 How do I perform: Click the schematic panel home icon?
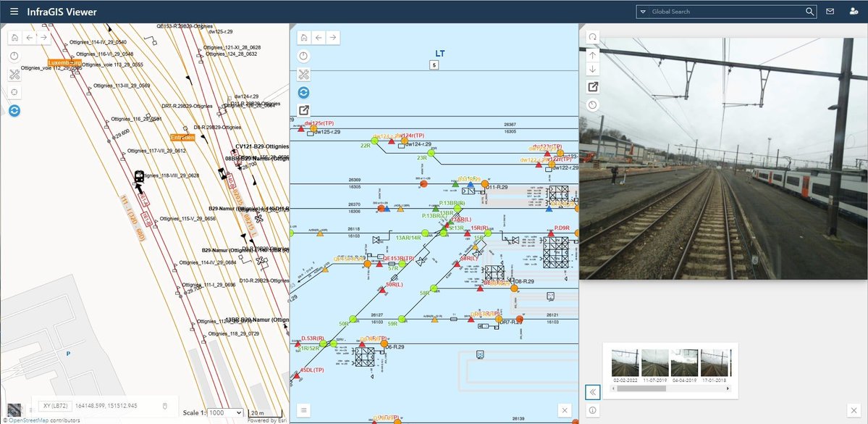[x=304, y=38]
